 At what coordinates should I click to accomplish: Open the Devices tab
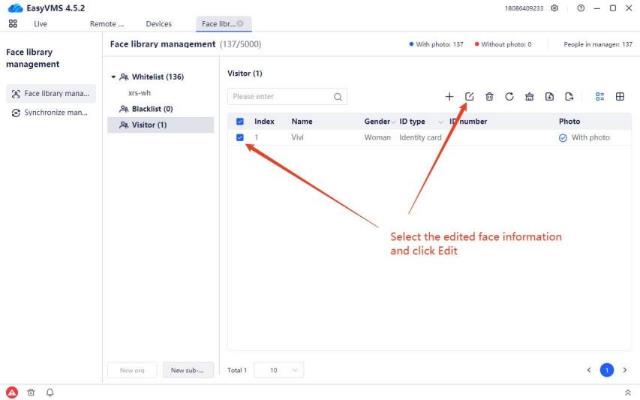coord(158,23)
